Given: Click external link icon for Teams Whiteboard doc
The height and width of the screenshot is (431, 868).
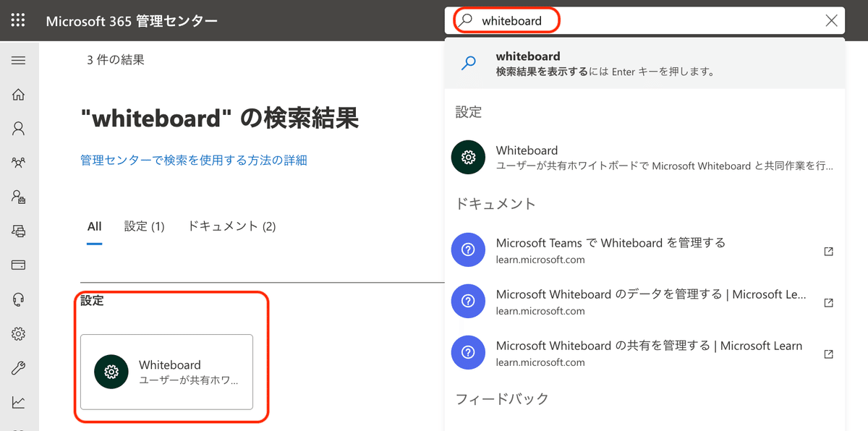Looking at the screenshot, I should 829,252.
